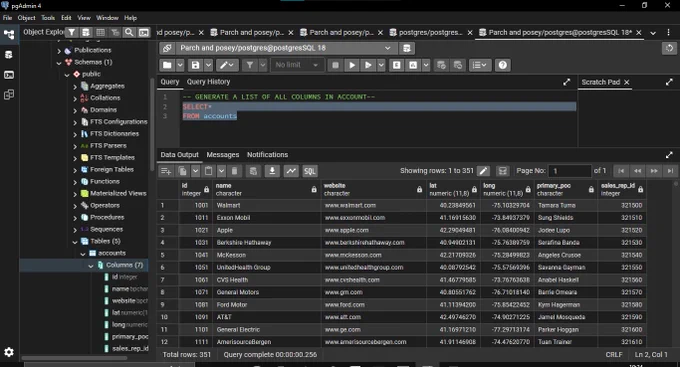Execute the query with the play button
The height and width of the screenshot is (367, 680).
(352, 65)
